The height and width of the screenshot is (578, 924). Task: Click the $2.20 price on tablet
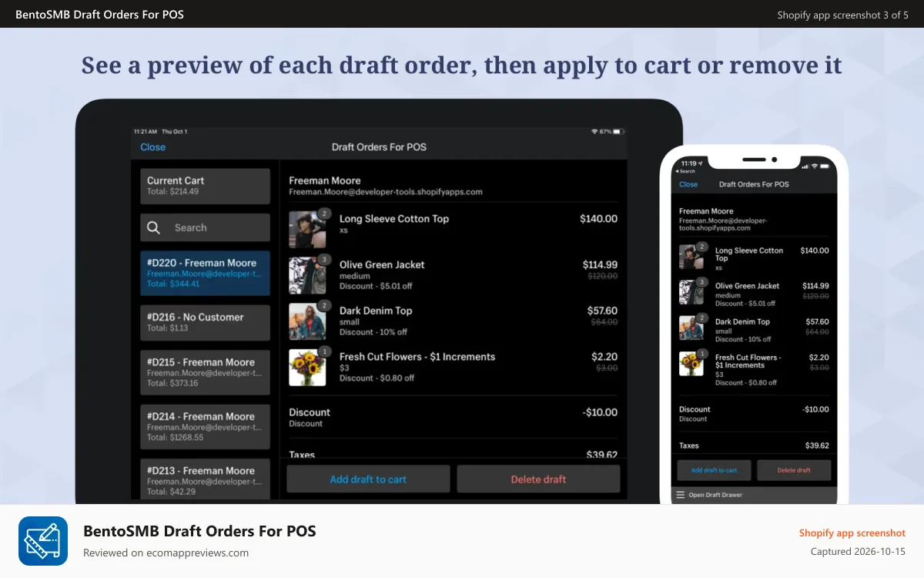pos(604,357)
